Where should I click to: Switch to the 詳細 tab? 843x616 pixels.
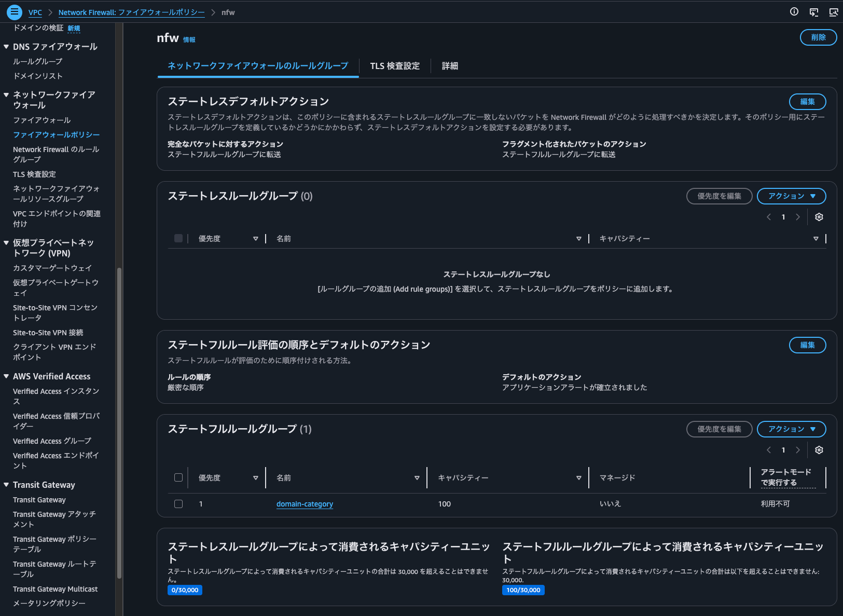click(450, 66)
